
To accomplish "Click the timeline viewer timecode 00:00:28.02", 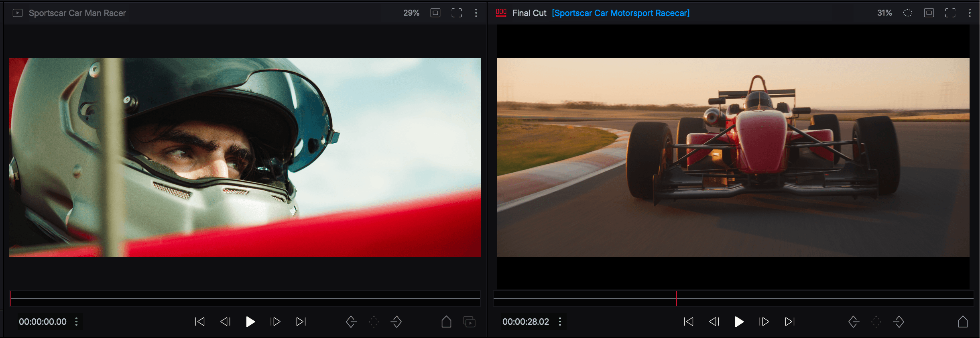I will coord(526,322).
